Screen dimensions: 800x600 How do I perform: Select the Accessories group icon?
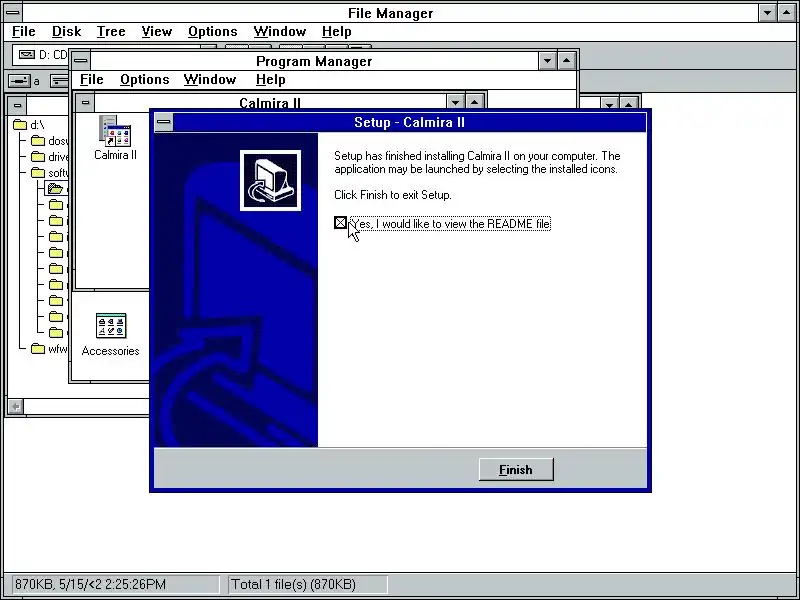point(110,335)
